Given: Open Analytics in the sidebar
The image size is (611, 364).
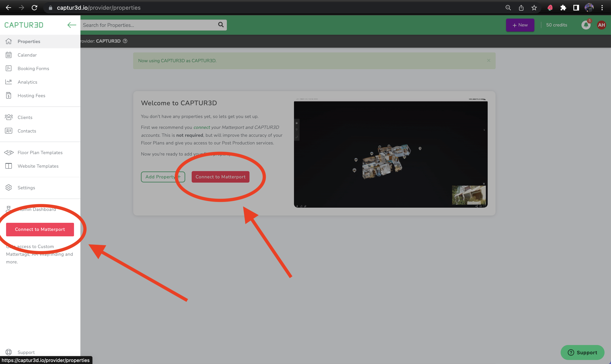Looking at the screenshot, I should [x=40, y=82].
